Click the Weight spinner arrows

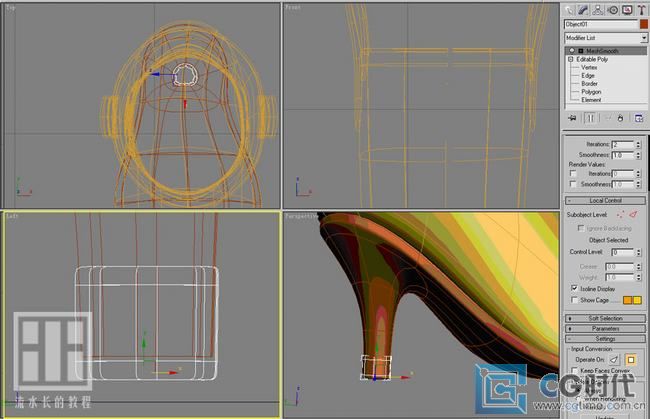638,277
